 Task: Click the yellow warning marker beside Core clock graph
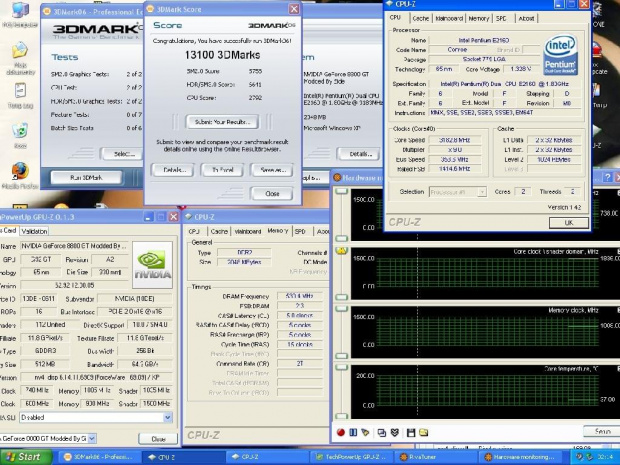coord(341,250)
